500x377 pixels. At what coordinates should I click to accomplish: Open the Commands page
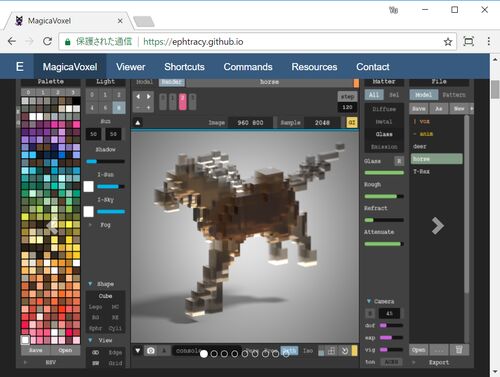click(248, 67)
